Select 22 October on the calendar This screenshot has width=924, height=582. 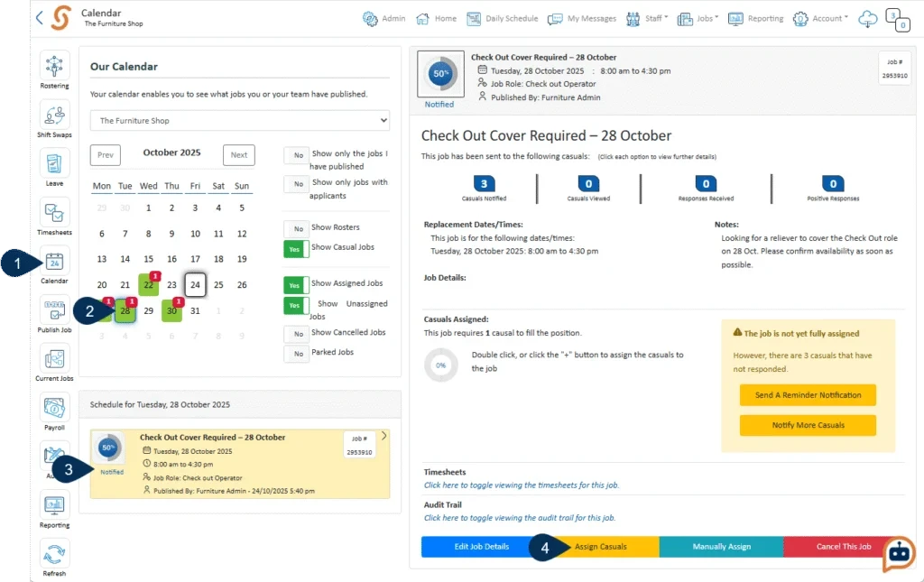[149, 285]
